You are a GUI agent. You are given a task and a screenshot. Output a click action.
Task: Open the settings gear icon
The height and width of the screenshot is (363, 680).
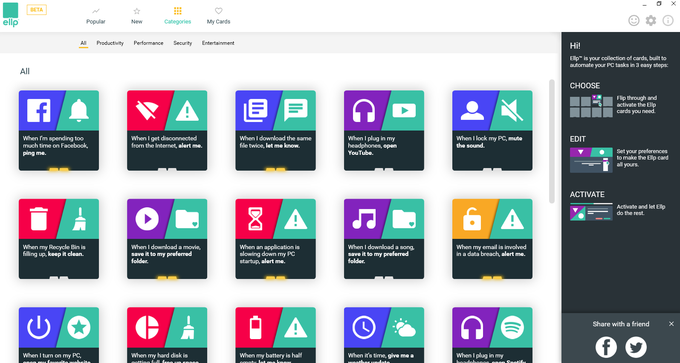[651, 20]
